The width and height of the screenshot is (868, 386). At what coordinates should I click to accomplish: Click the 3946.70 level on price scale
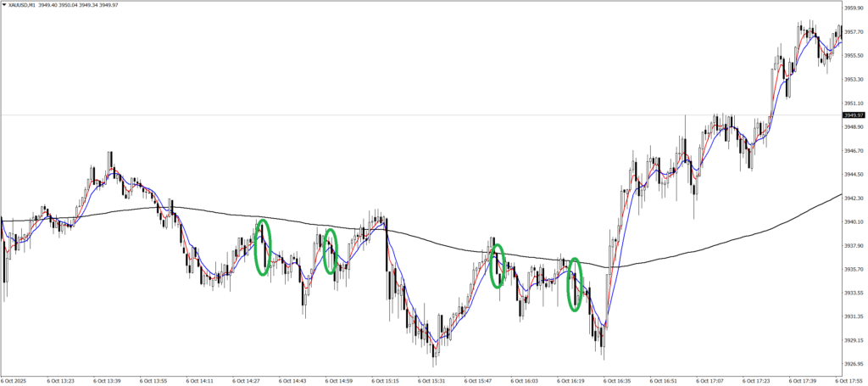[854, 150]
